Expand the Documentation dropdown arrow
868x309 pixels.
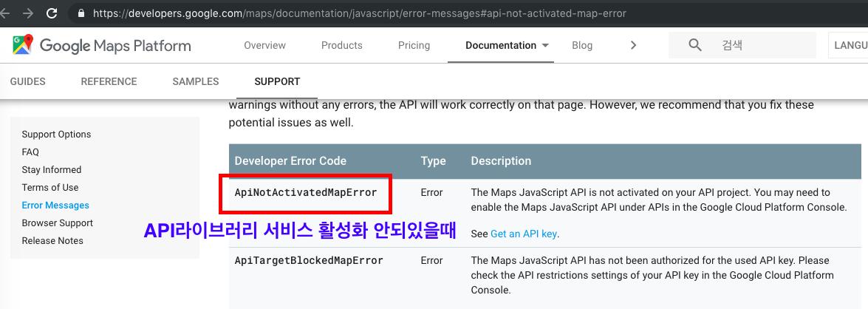tap(544, 45)
